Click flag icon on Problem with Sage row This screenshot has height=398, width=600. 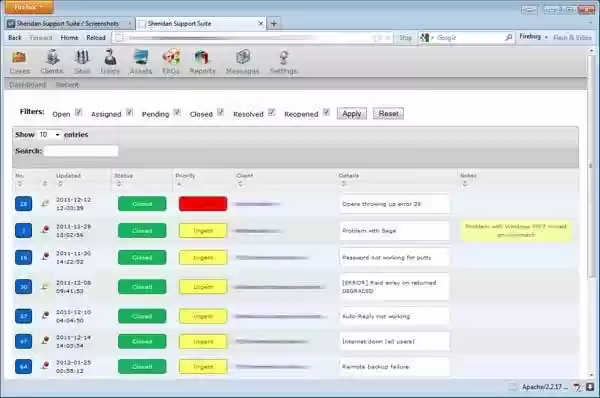point(45,230)
